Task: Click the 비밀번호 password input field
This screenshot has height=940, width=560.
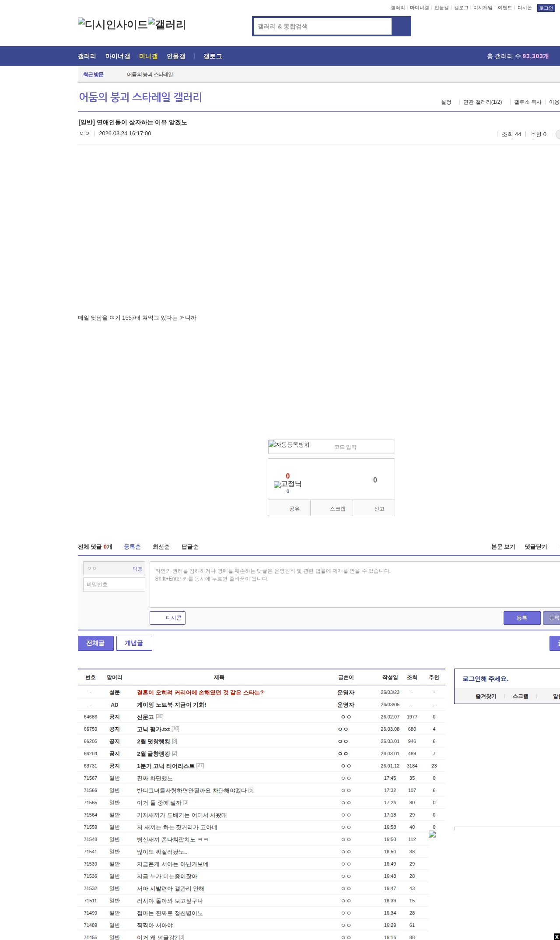Action: click(114, 584)
